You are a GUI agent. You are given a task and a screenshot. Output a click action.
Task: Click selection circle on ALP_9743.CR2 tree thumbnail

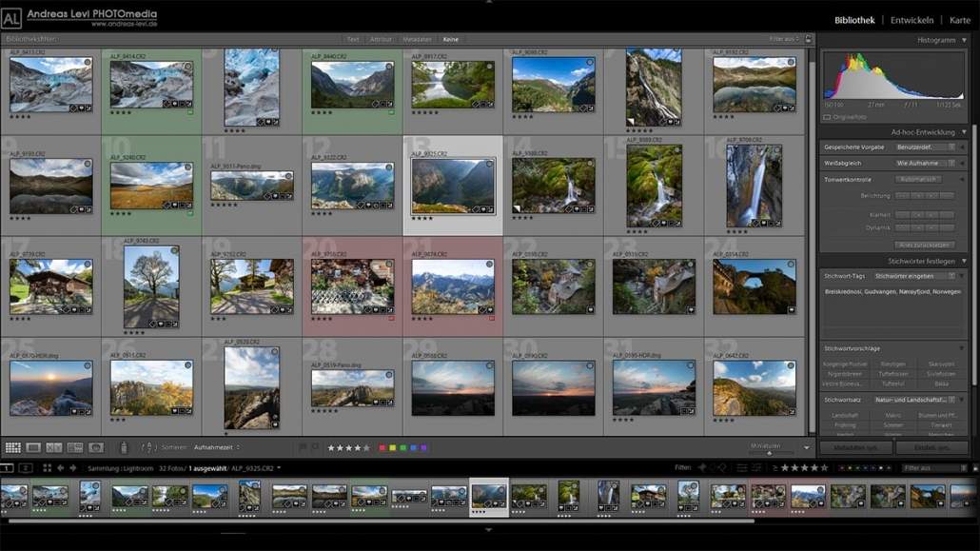(x=174, y=251)
